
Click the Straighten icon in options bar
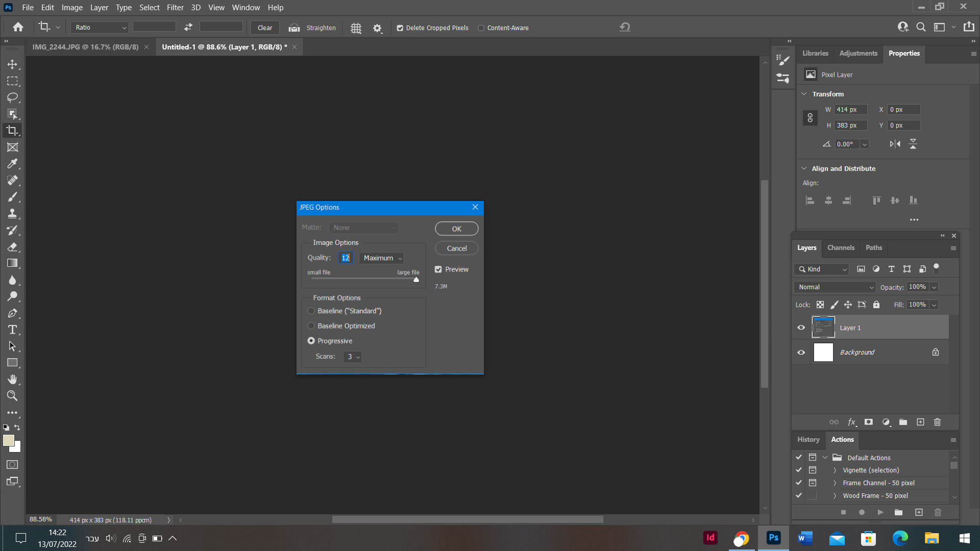pos(294,28)
